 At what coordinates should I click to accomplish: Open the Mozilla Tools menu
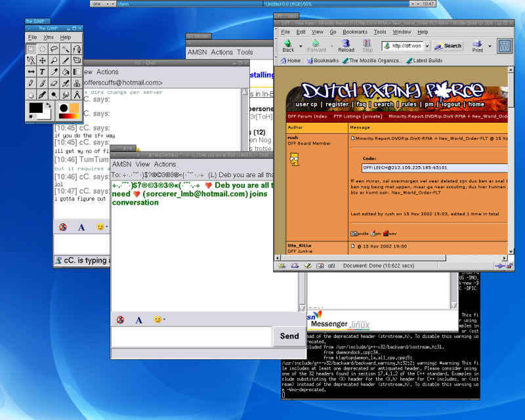(380, 31)
